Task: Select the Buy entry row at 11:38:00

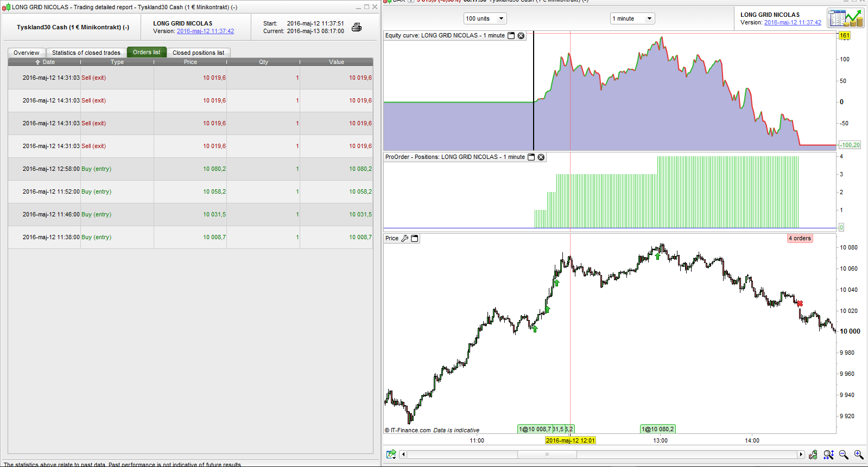Action: click(x=191, y=238)
